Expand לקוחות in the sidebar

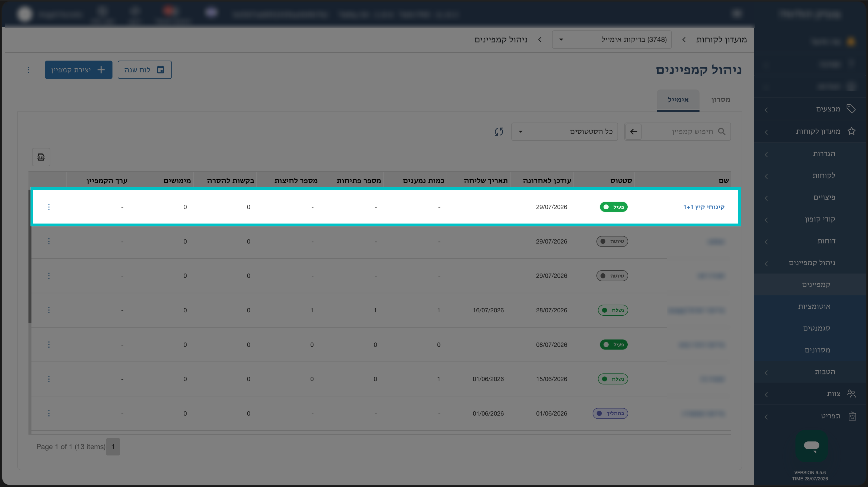(x=810, y=175)
